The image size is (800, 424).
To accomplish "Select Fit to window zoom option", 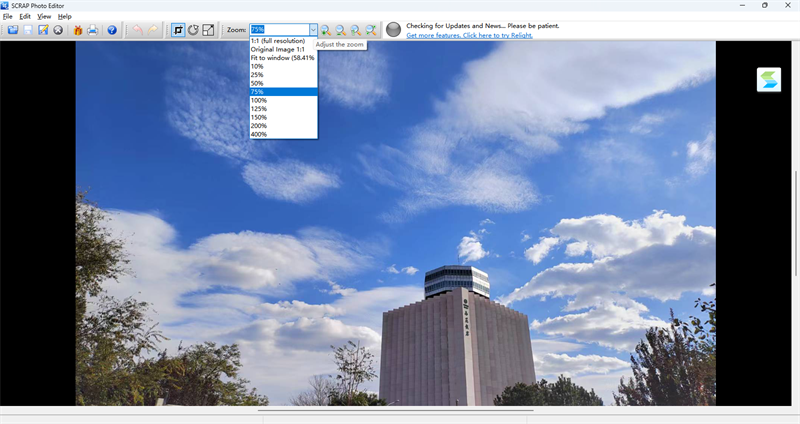I will coord(282,58).
